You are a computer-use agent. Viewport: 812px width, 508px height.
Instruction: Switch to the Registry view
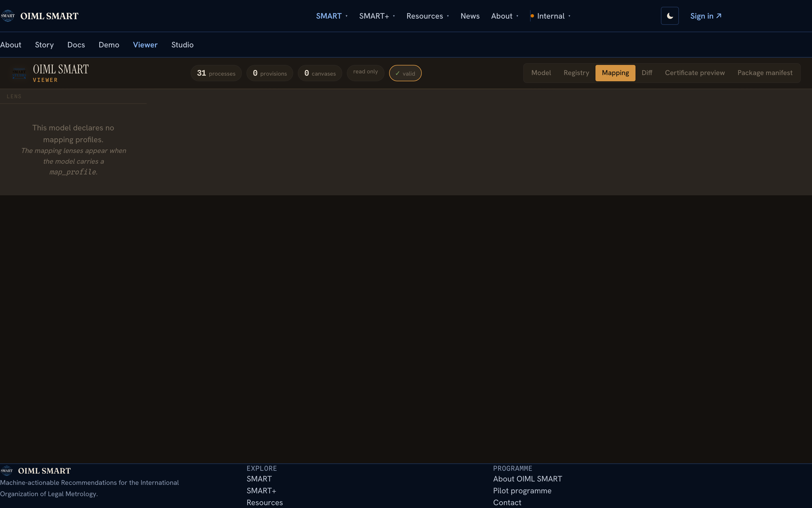[x=576, y=73]
